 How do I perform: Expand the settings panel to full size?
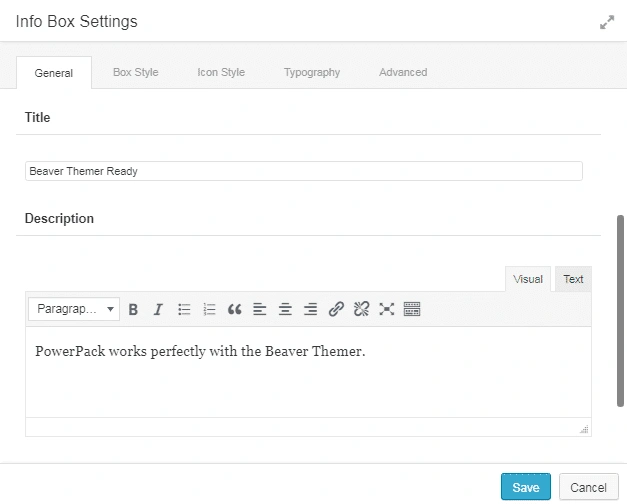click(606, 22)
